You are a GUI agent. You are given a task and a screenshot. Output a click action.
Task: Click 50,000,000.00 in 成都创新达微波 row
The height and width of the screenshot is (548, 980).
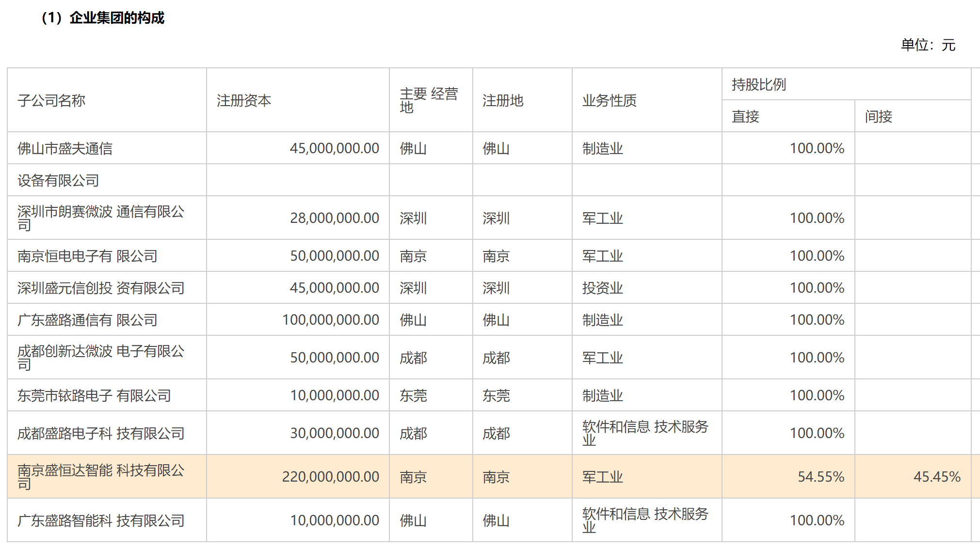(x=335, y=358)
